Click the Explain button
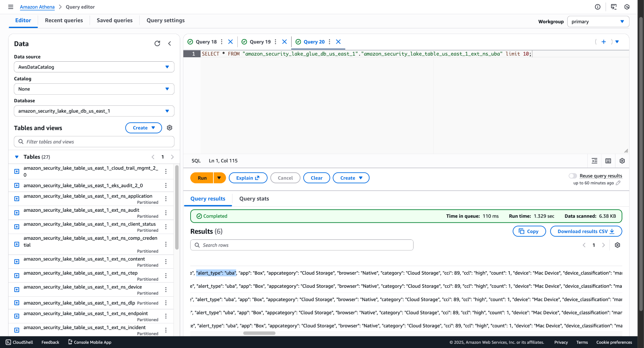The image size is (644, 348). pos(248,178)
